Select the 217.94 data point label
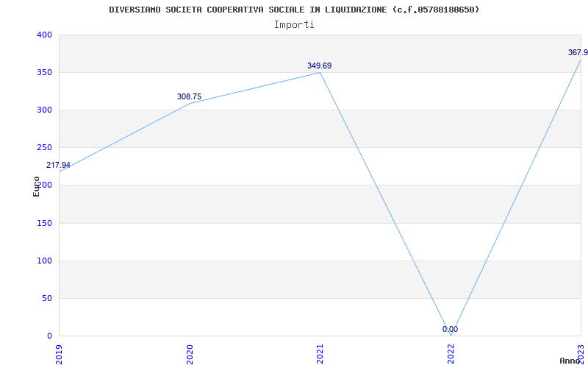 point(58,165)
